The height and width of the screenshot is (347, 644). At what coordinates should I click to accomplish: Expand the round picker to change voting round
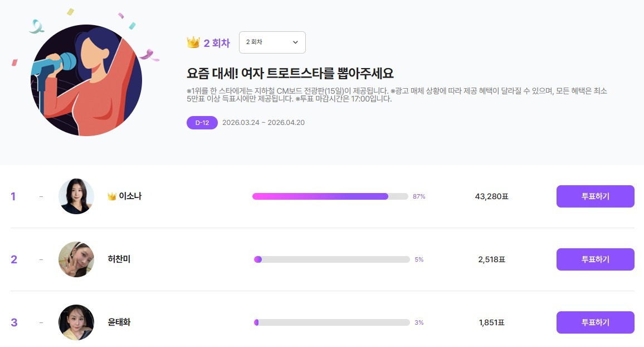click(272, 42)
